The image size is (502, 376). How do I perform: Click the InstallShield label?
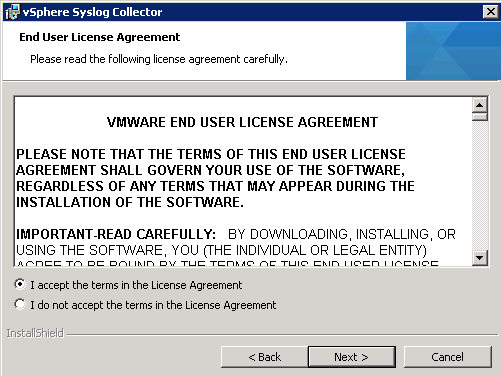35,333
